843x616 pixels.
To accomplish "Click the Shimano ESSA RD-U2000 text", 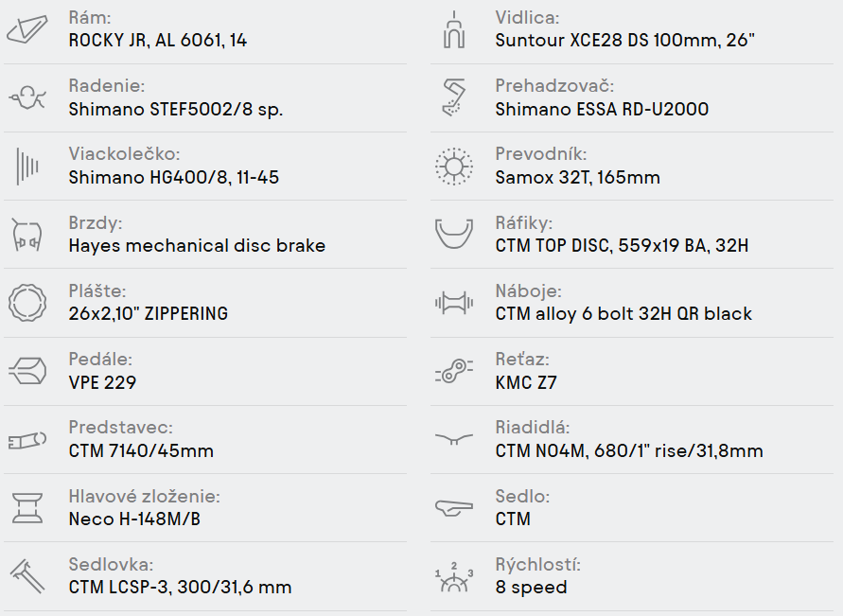I will 602,110.
